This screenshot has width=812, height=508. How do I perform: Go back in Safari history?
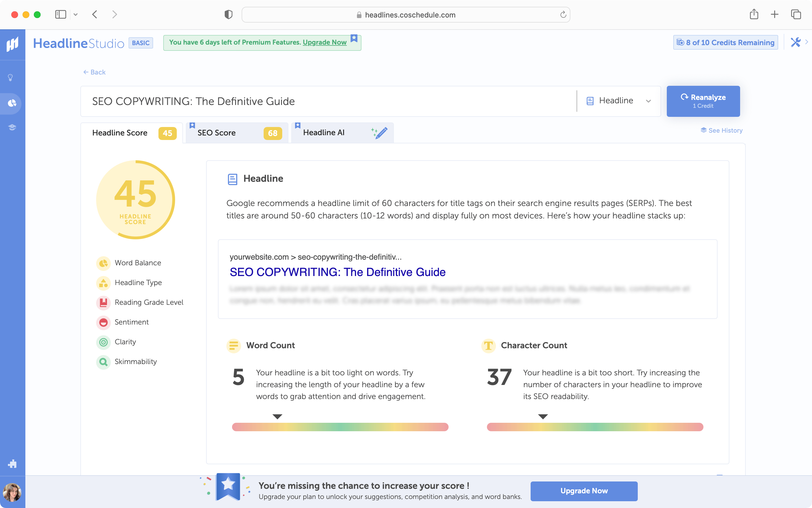[x=95, y=14]
